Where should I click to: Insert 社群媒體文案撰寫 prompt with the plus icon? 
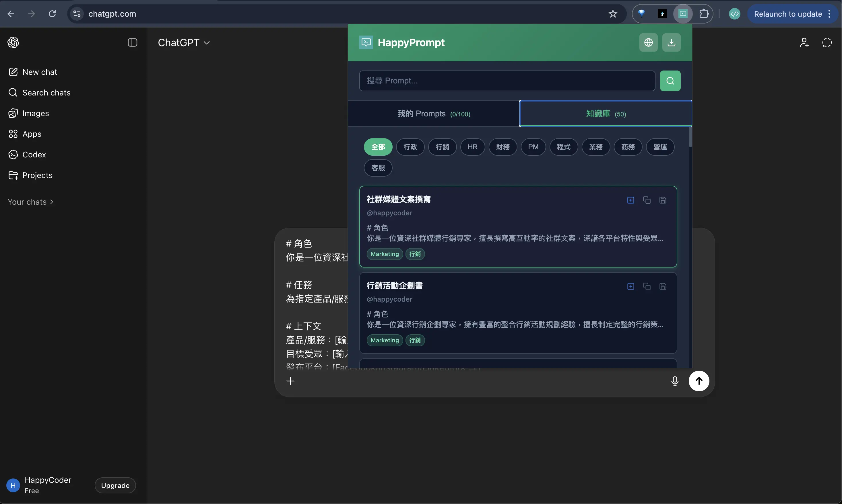630,200
